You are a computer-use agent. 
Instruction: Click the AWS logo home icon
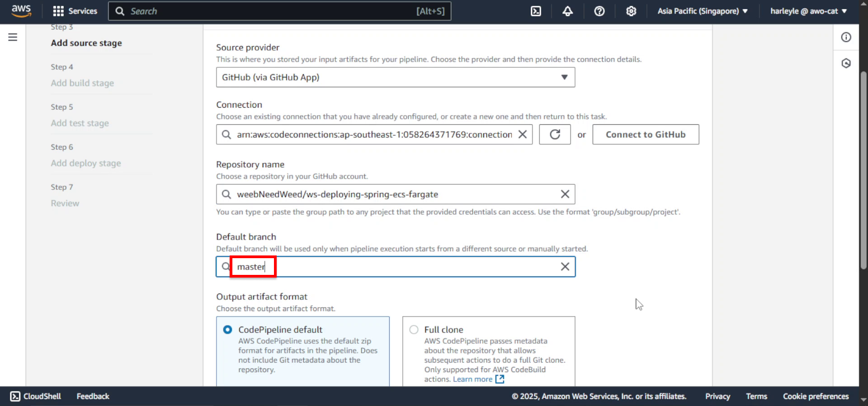click(x=21, y=11)
